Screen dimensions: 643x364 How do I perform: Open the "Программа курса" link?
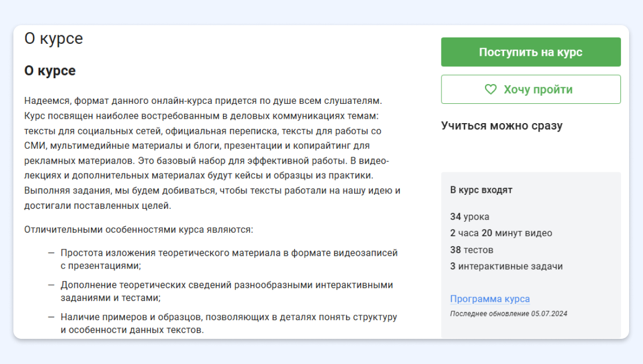490,299
